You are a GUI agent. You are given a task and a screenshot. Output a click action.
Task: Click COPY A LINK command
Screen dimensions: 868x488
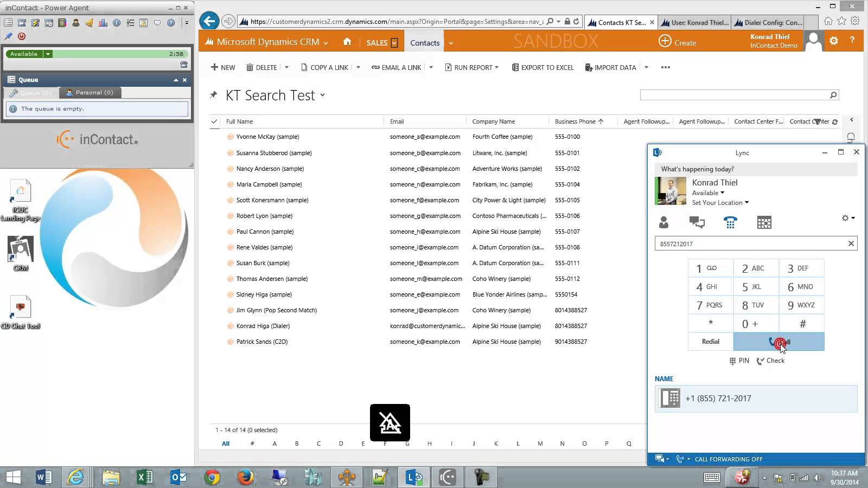coord(324,67)
